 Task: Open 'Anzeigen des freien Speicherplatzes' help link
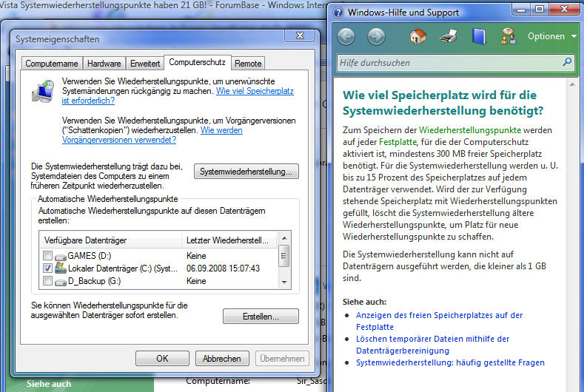point(440,321)
